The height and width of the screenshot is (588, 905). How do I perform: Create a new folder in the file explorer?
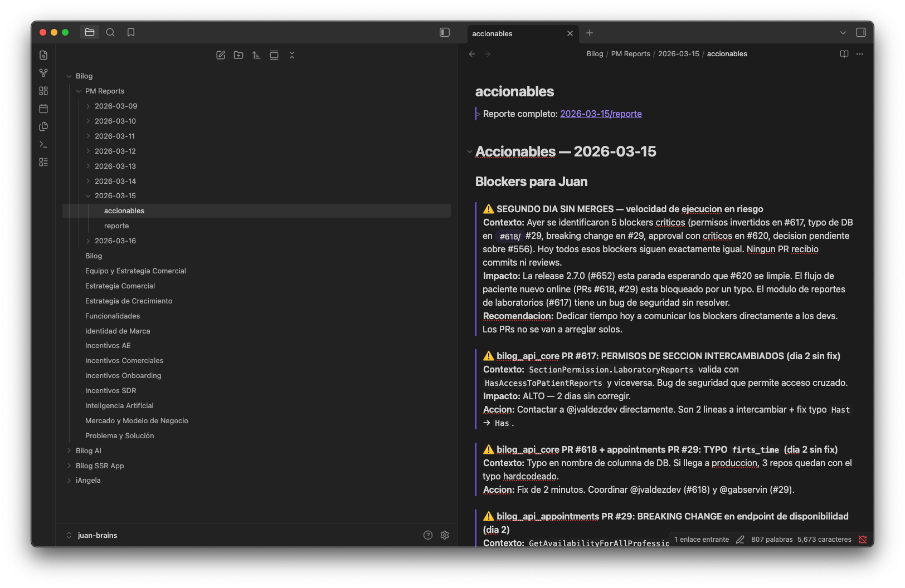[x=238, y=55]
